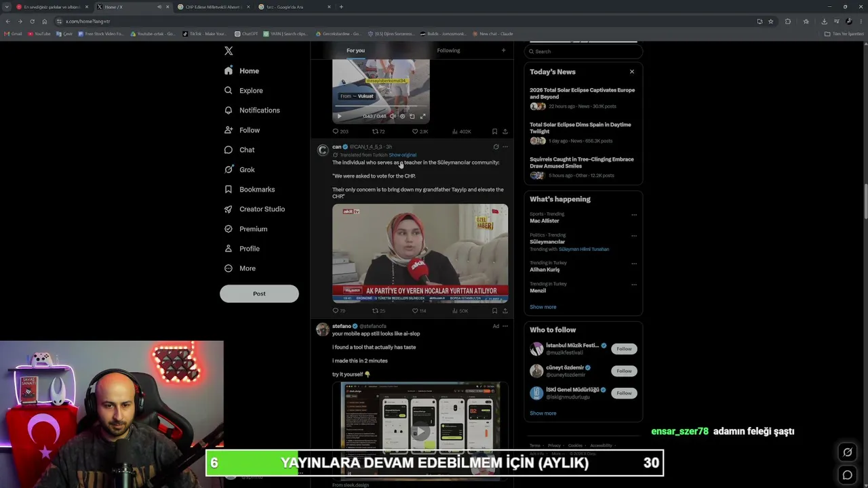Switch to the For you timeline tab
This screenshot has height=488, width=868.
click(355, 50)
